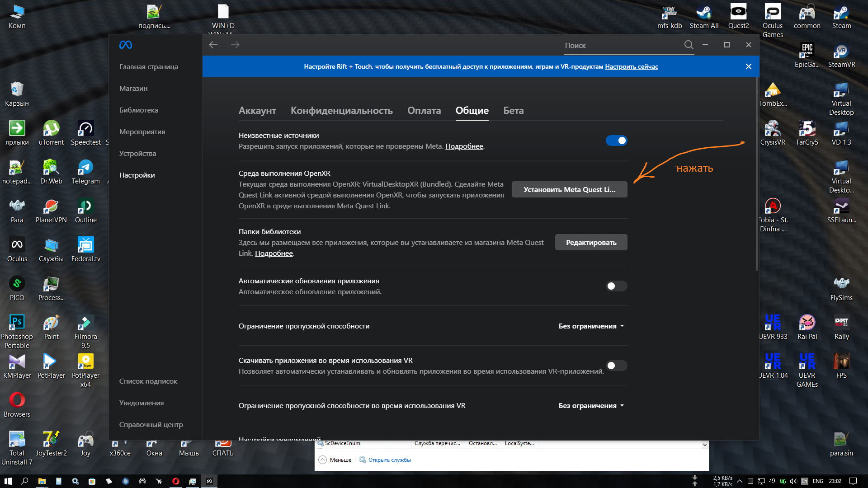Go back with the left arrow
868x488 pixels.
pos(213,45)
